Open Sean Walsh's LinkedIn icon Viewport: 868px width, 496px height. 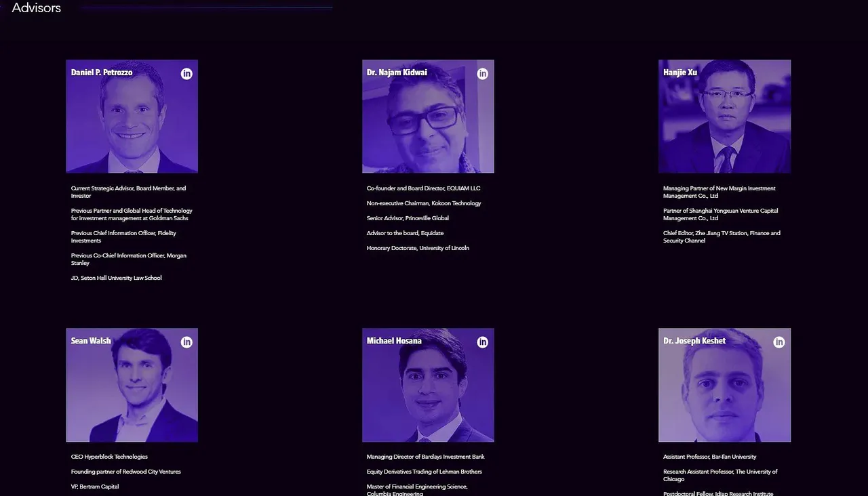point(186,342)
